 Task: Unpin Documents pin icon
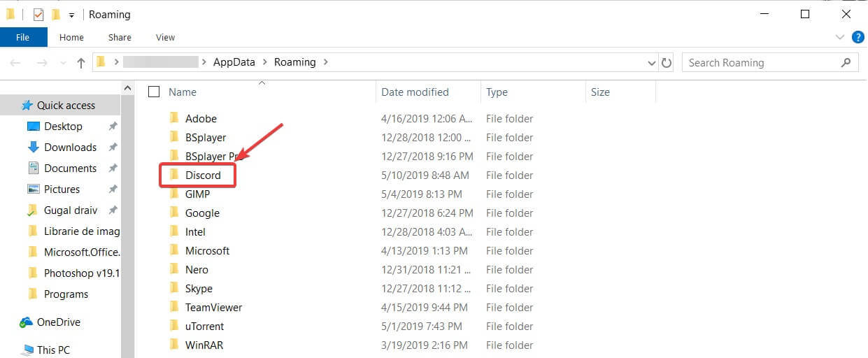click(113, 169)
